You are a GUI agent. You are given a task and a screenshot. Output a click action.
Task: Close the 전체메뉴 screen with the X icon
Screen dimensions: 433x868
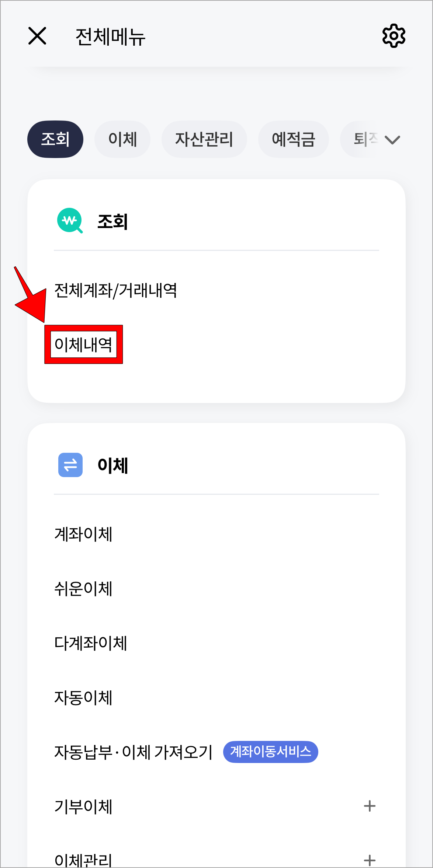[37, 36]
